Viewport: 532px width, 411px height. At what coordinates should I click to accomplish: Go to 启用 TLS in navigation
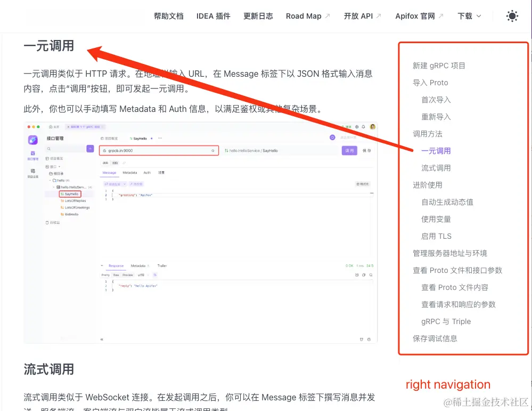(x=436, y=236)
